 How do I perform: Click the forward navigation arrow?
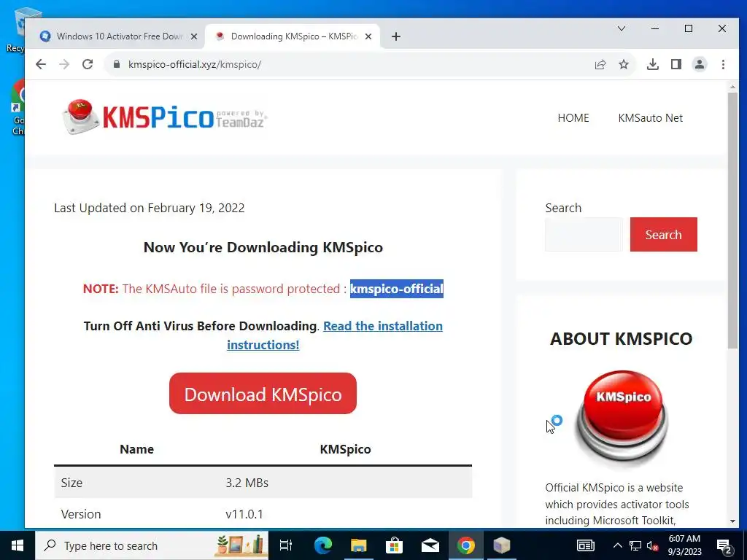(64, 64)
